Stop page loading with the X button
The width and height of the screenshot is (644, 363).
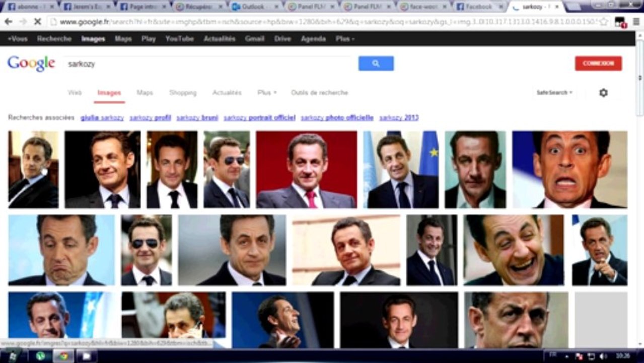coord(37,22)
